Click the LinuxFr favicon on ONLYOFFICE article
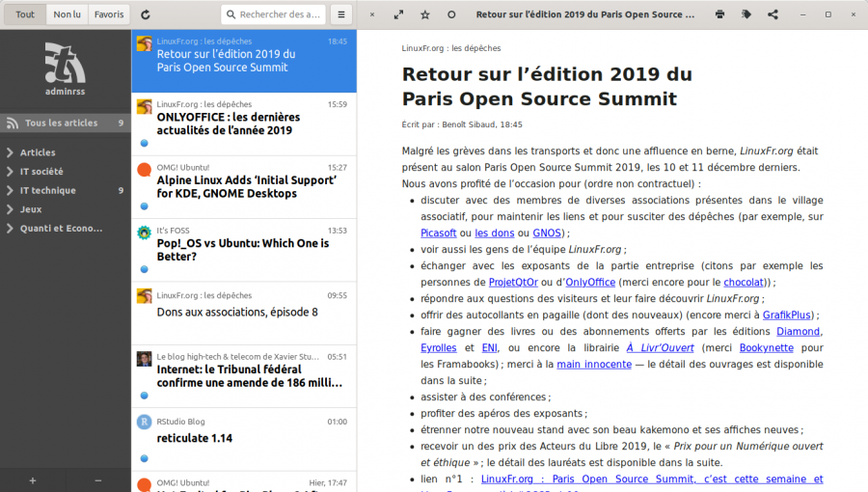Image resolution: width=868 pixels, height=492 pixels. pos(145,107)
